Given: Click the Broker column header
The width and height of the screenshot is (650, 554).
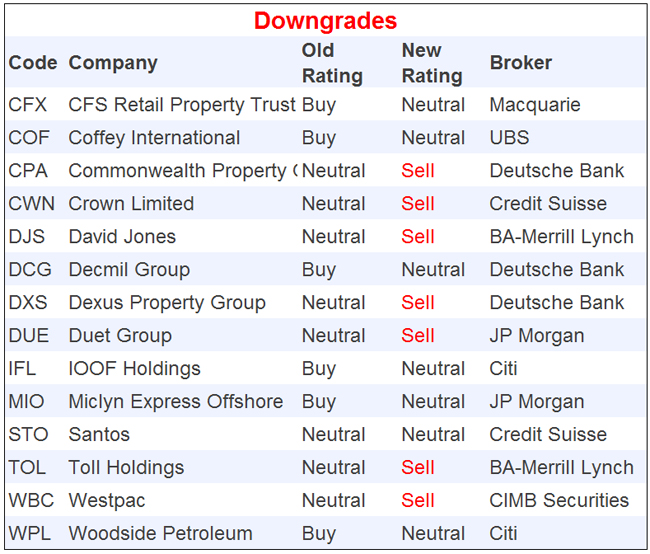Looking at the screenshot, I should click(x=520, y=63).
